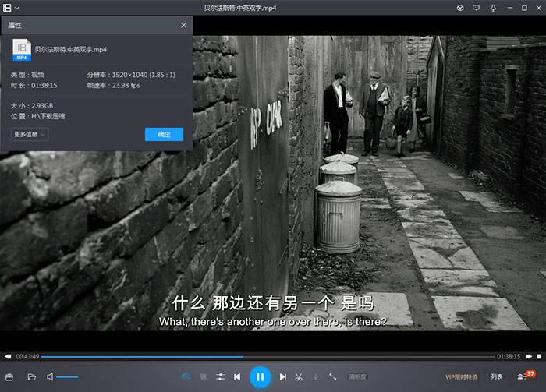The width and height of the screenshot is (546, 392).
Task: Open the feedback speech bubble icon
Action: tap(476, 8)
